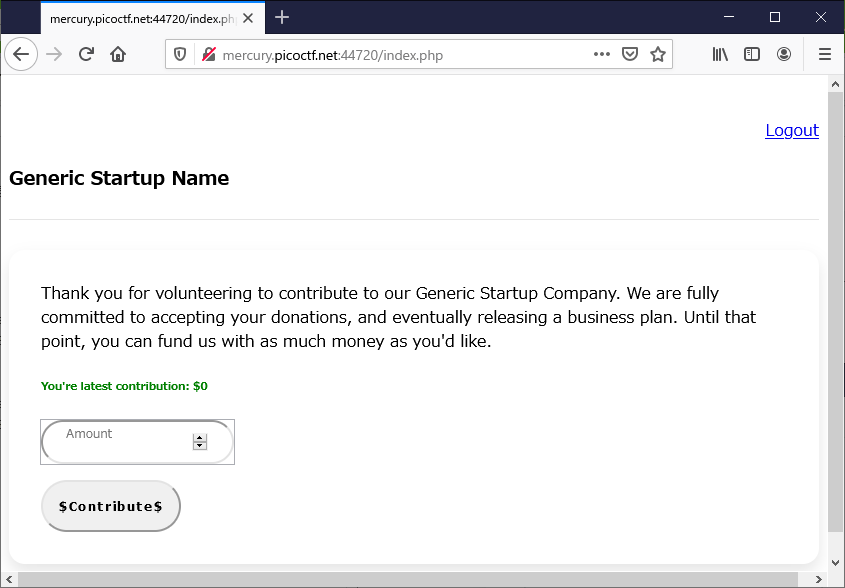Open the Library panel
The height and width of the screenshot is (588, 845).
pos(720,55)
